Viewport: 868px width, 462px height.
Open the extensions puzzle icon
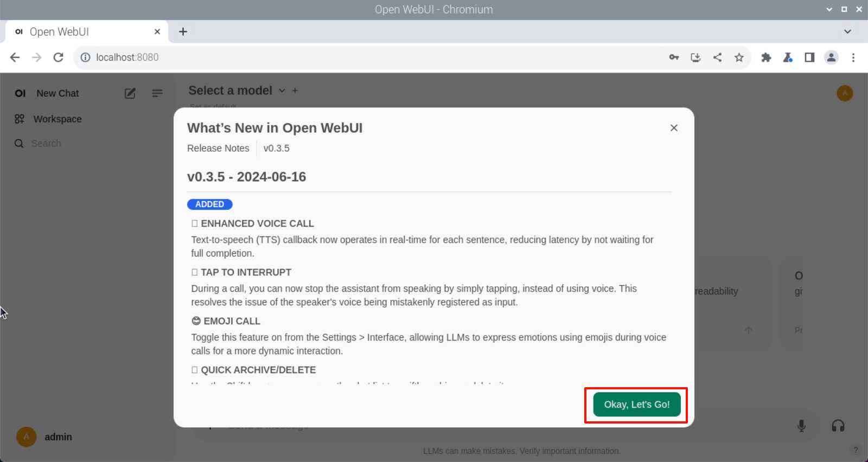[x=766, y=57]
